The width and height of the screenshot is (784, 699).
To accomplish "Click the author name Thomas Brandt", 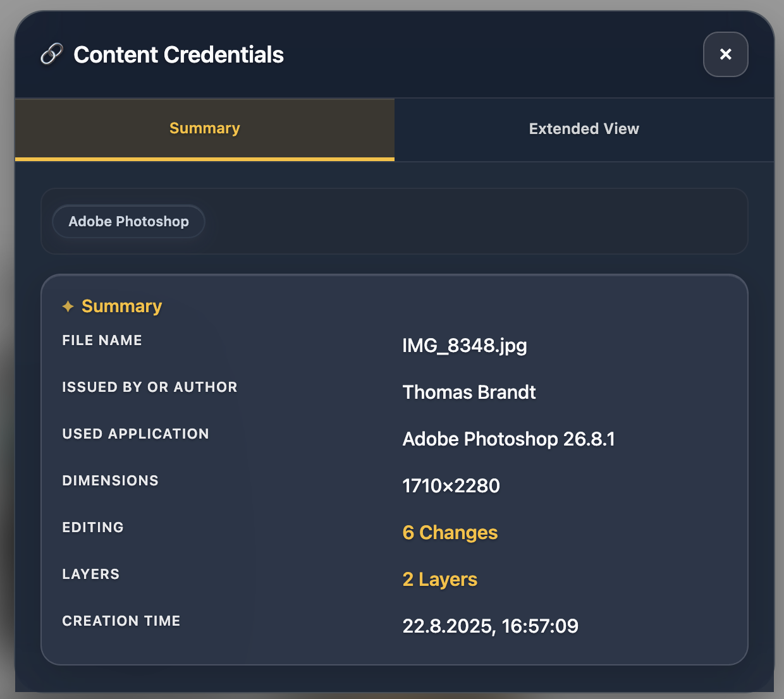I will click(469, 392).
